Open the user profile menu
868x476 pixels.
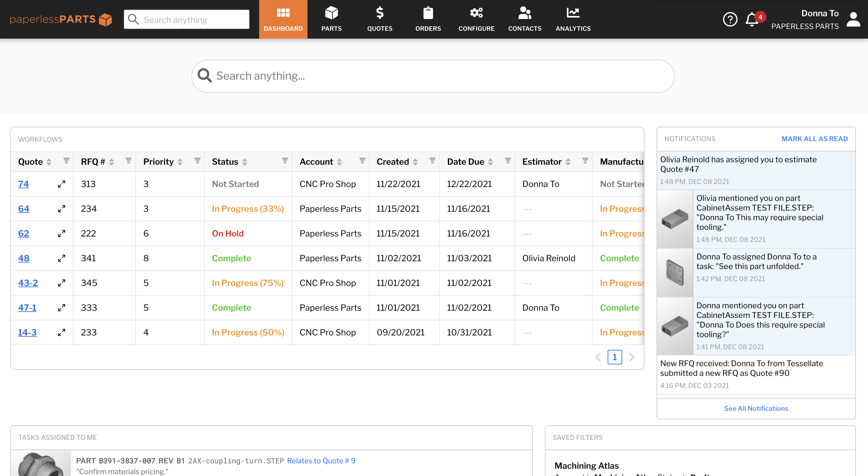[x=854, y=19]
